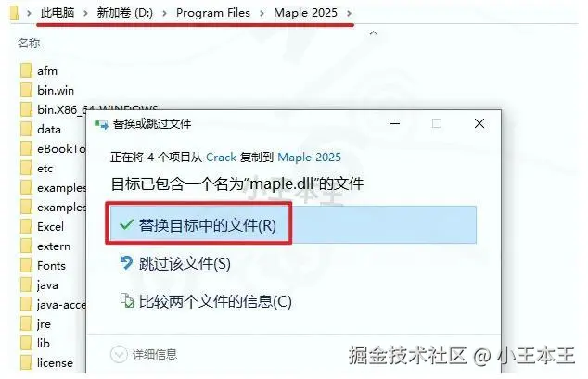Viewport: 588px width, 379px height.
Task: Select the Fonts folder in list
Action: pos(51,266)
